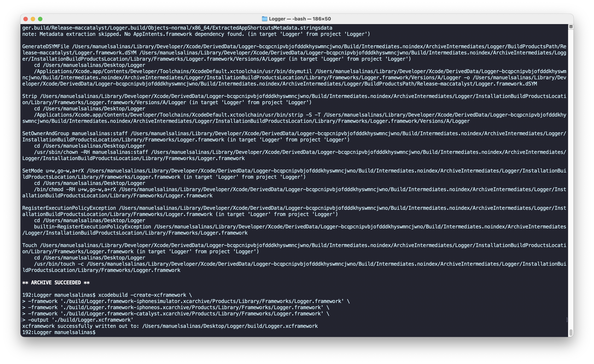The width and height of the screenshot is (594, 364).
Task: Click the split pane icon above scrollbar
Action: click(571, 27)
